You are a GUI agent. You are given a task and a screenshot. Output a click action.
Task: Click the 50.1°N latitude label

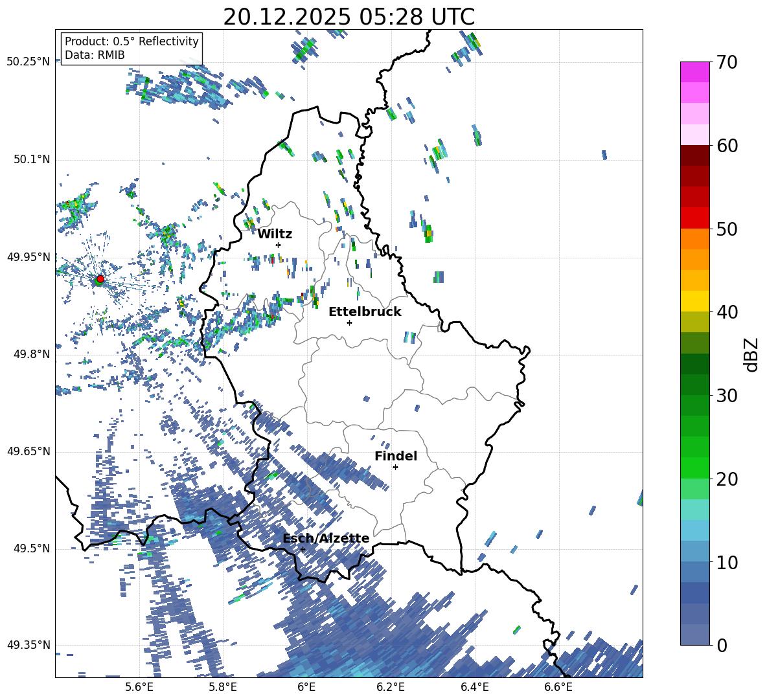pos(32,160)
